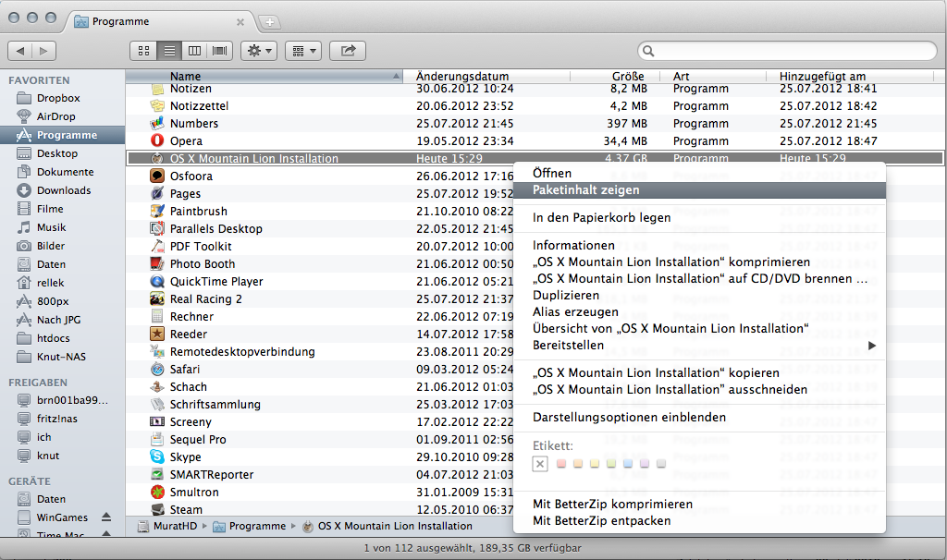
Task: Open Dokumente in sidebar
Action: [x=65, y=172]
